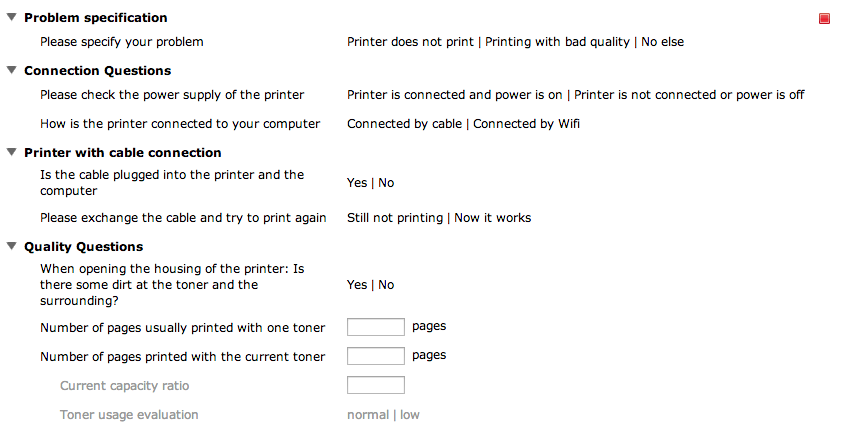This screenshot has height=438, width=847.
Task: Collapse the Connection Questions section
Action: pyautogui.click(x=12, y=70)
